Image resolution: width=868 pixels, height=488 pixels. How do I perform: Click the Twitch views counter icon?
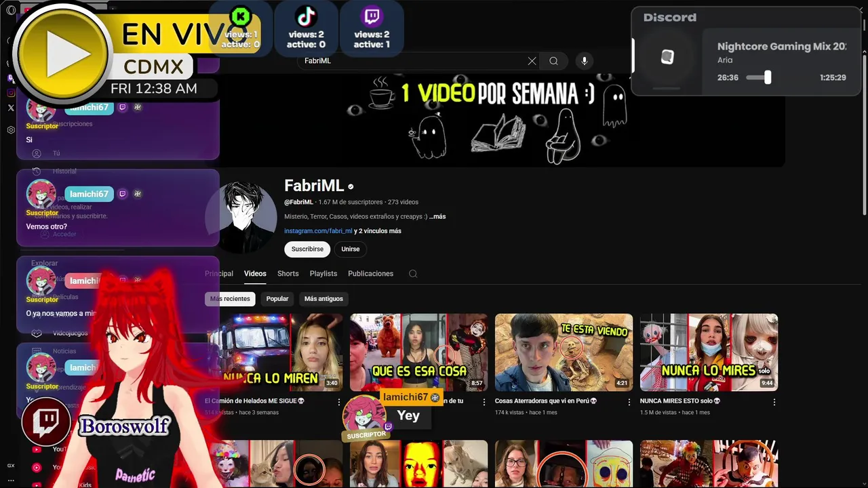pyautogui.click(x=372, y=16)
